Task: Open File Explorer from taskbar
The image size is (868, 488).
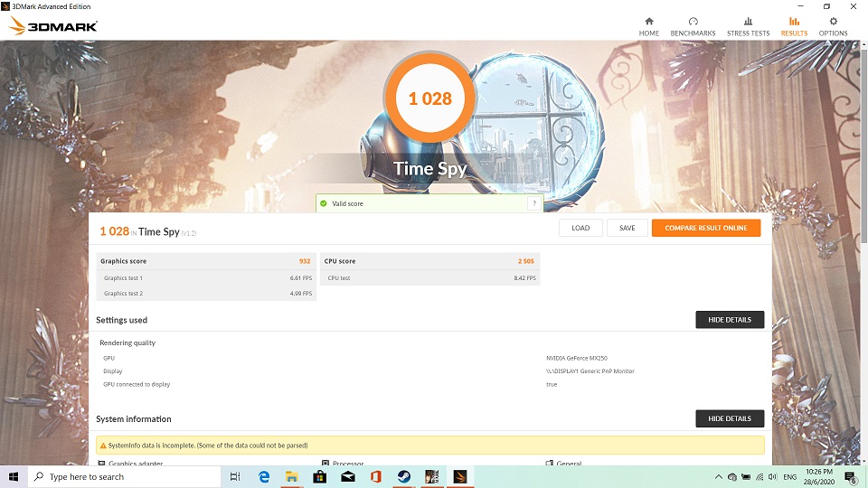Action: pos(292,477)
